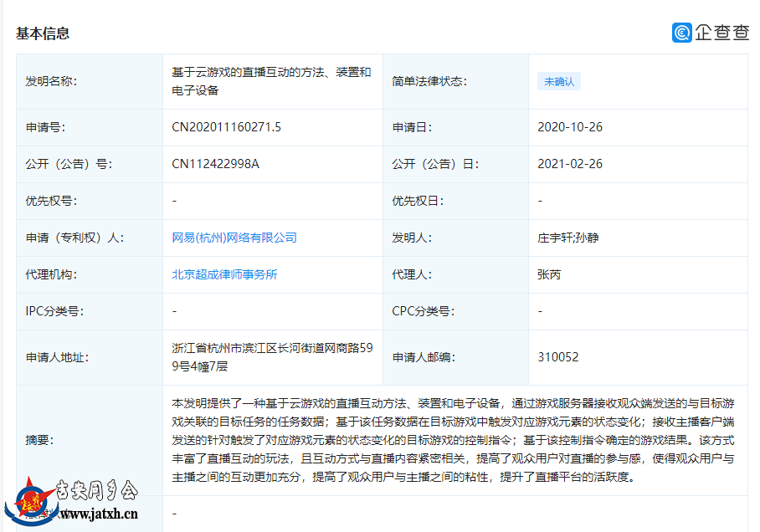Click the 优先权号 field label
This screenshot has height=532, width=760.
click(x=51, y=201)
